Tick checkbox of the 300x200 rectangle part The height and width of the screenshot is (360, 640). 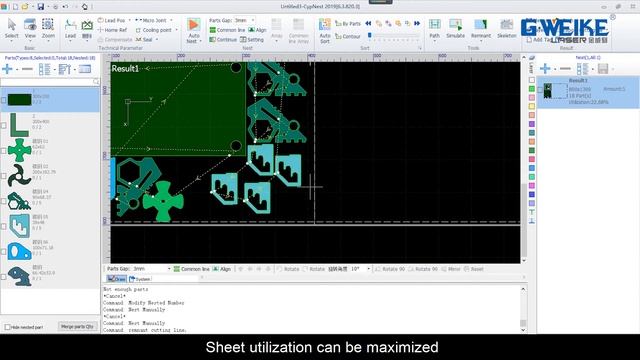coord(4,99)
